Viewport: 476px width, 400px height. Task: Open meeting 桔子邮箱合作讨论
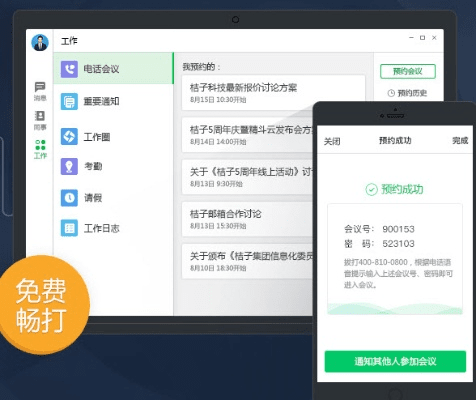pos(247,219)
